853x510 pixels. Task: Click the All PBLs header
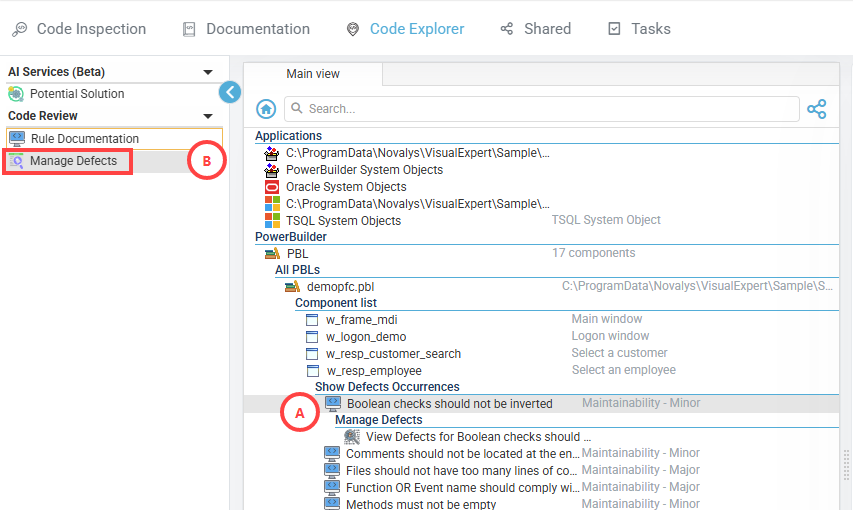tap(298, 270)
